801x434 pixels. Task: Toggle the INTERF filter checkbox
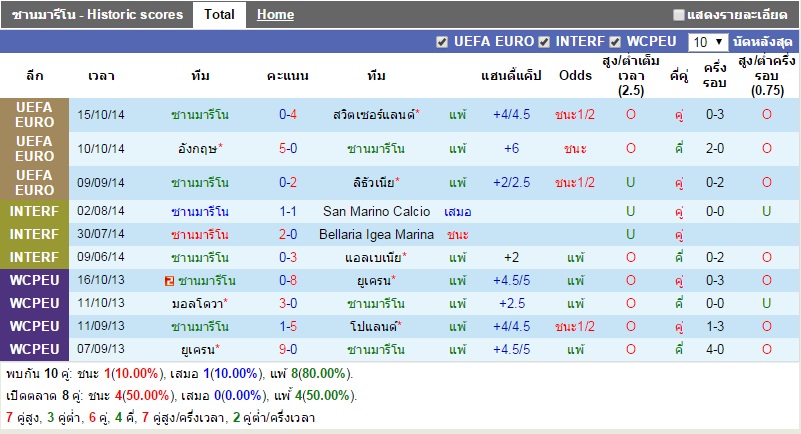544,42
